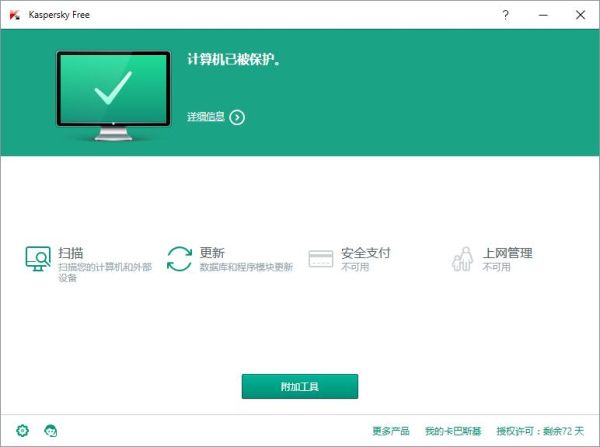This screenshot has width=600, height=447.
Task: Open support with the headset face icon
Action: pos(51,431)
